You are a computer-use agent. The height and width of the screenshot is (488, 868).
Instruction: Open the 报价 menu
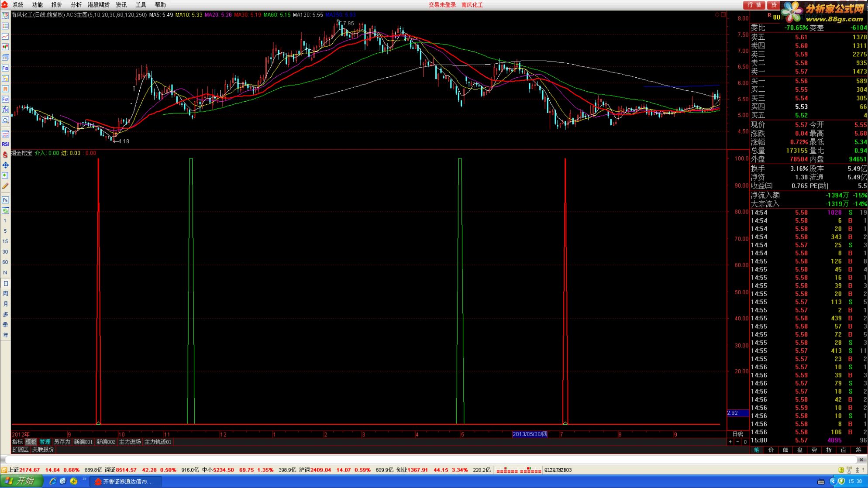click(x=57, y=5)
